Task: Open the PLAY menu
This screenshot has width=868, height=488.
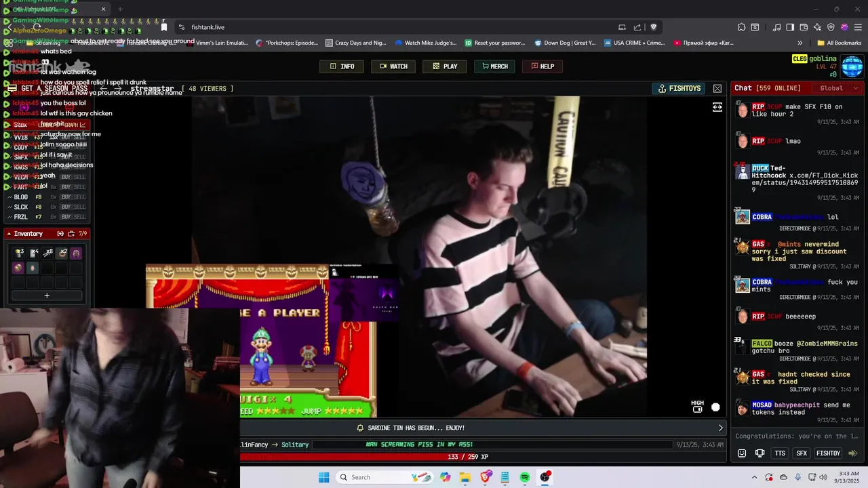Action: pyautogui.click(x=445, y=66)
